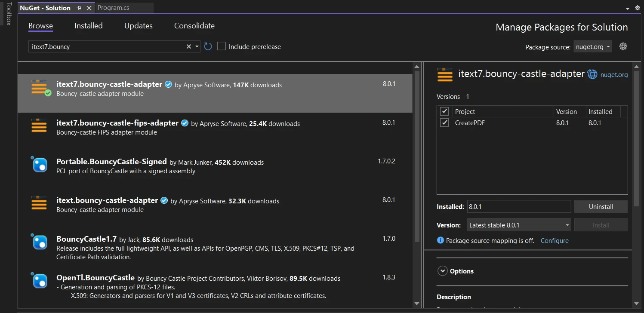The width and height of the screenshot is (644, 313).
Task: Click package list vertical scrollbar
Action: click(x=416, y=156)
